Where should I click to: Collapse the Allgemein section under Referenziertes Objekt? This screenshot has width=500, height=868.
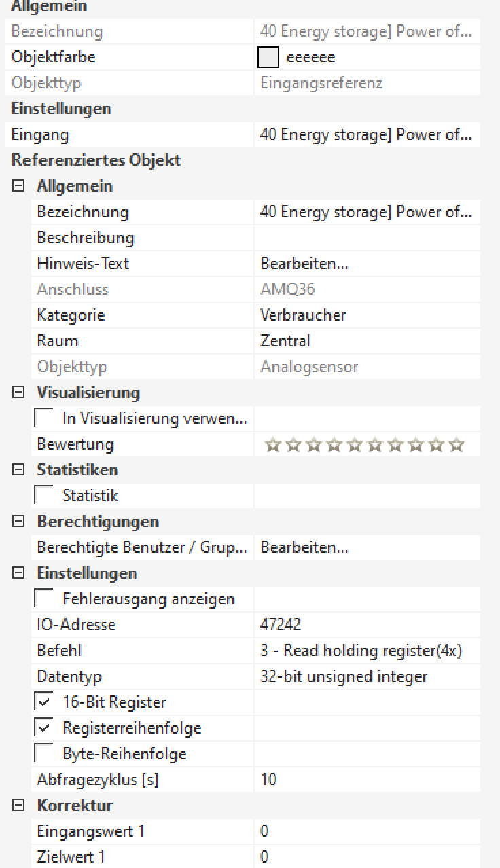point(18,186)
